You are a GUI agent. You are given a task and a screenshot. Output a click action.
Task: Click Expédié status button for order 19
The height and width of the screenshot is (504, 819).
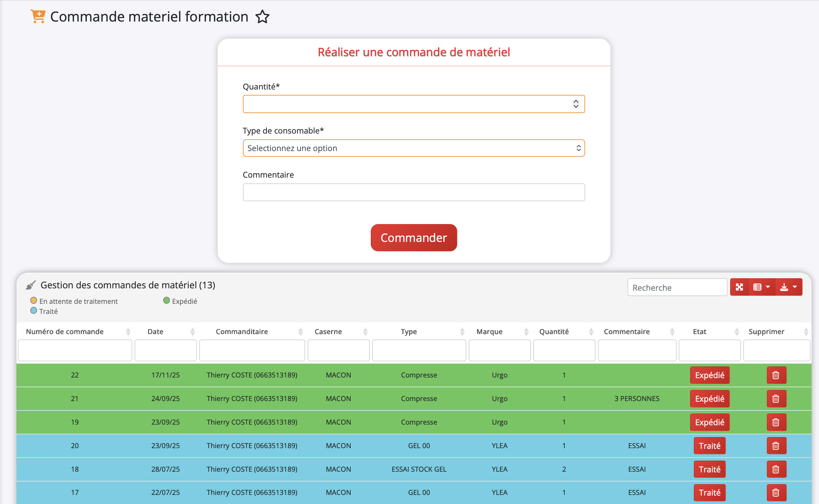click(709, 422)
